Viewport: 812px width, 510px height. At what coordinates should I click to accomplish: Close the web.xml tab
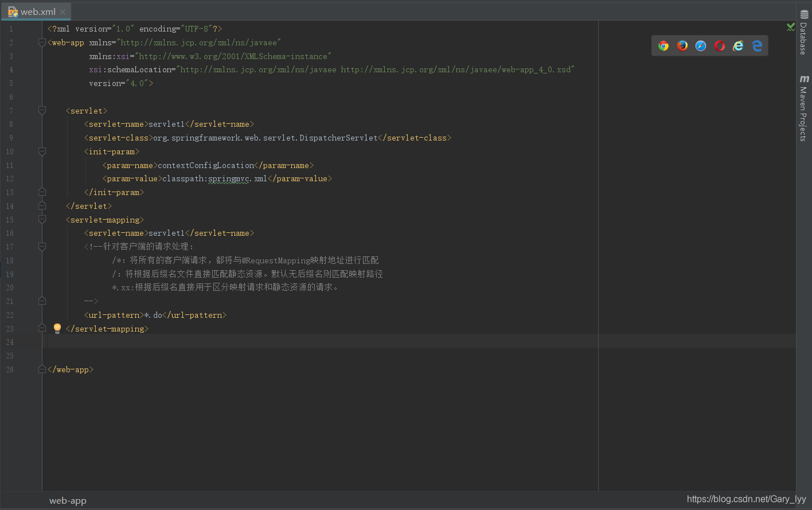point(63,11)
